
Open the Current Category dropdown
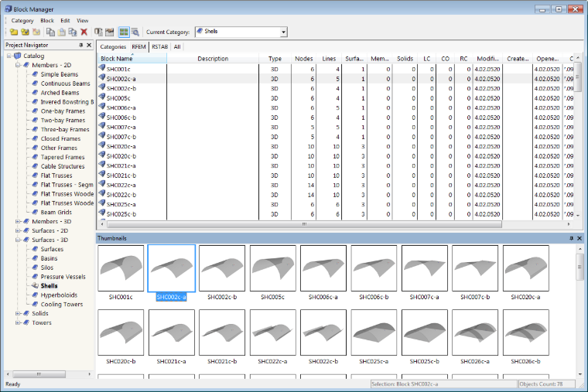pos(283,32)
